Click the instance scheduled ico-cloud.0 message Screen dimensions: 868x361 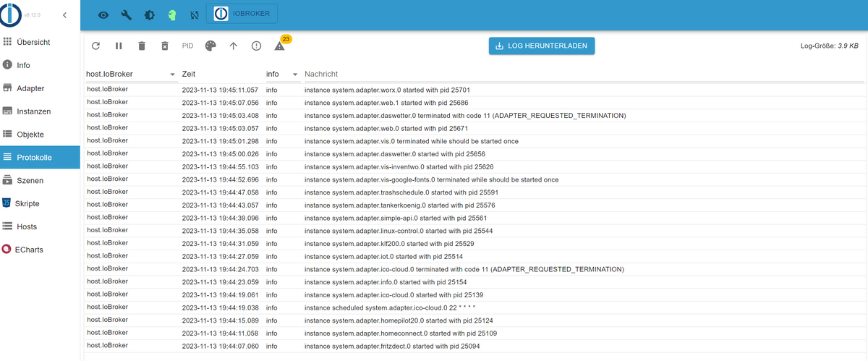click(x=390, y=307)
